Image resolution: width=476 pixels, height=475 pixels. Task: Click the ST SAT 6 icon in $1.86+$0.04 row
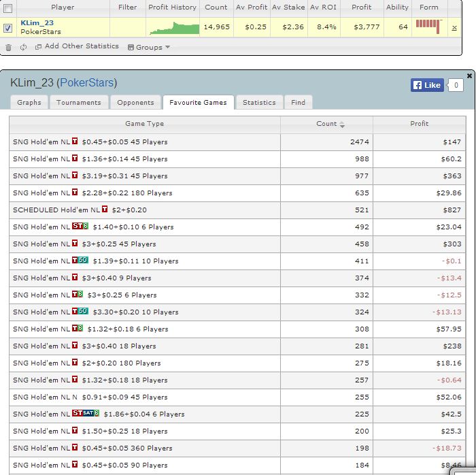pyautogui.click(x=86, y=413)
